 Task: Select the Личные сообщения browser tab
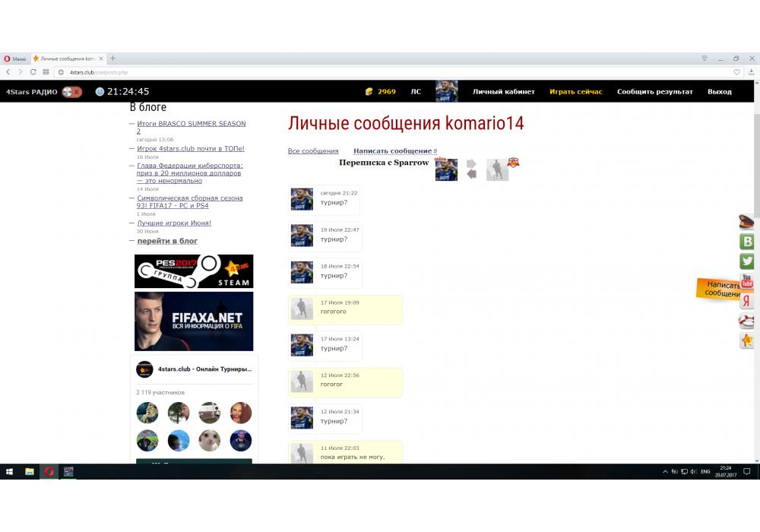[x=67, y=59]
